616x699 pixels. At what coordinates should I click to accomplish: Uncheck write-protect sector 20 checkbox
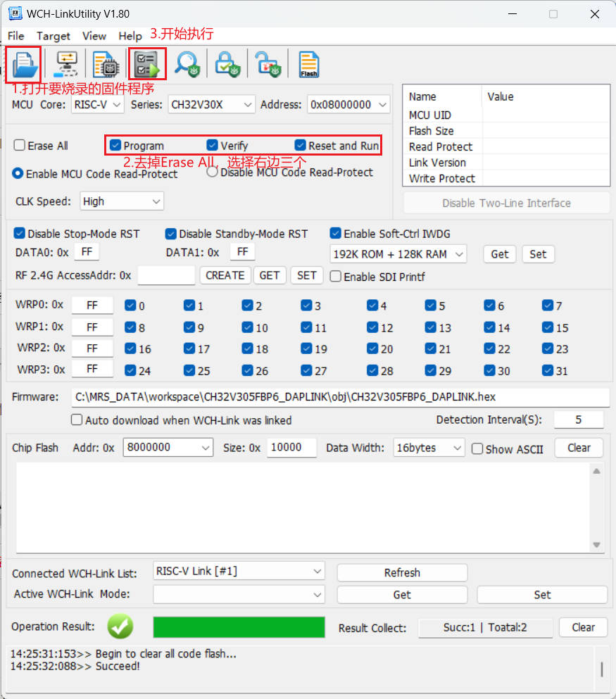pyautogui.click(x=372, y=348)
